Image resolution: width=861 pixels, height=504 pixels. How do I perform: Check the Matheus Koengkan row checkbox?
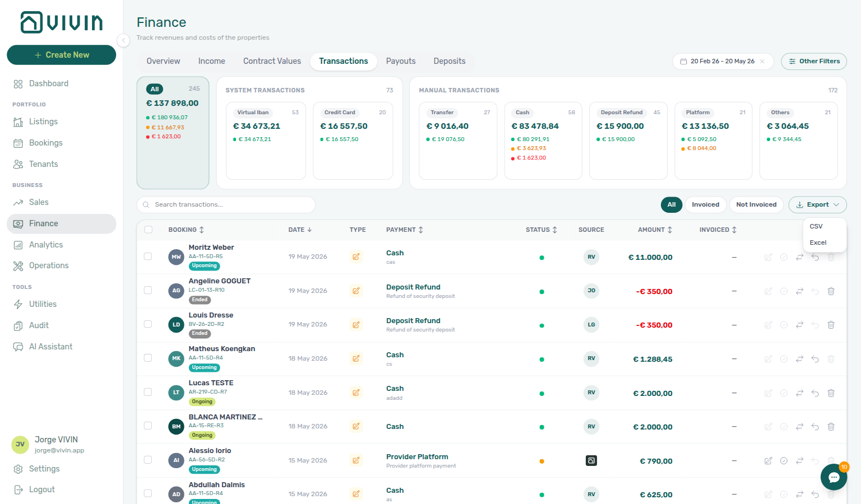(148, 358)
